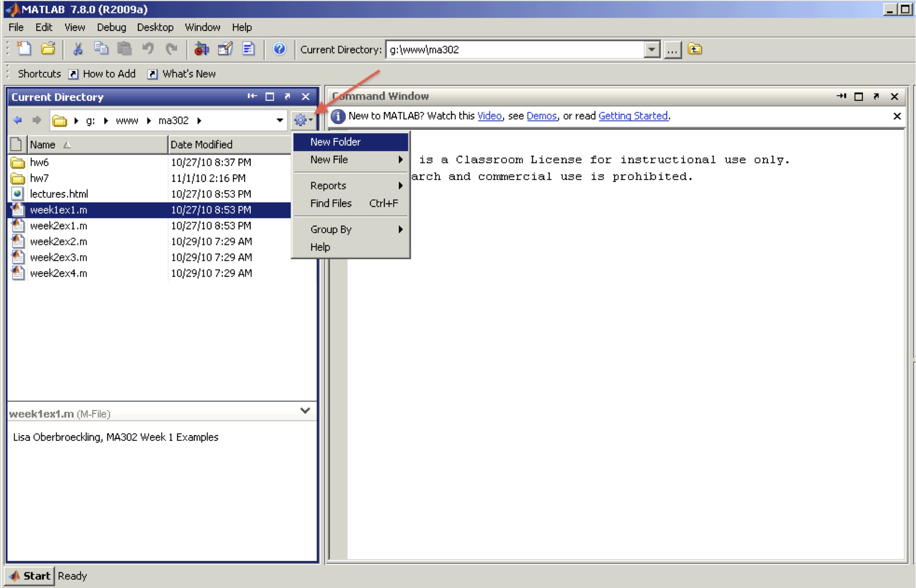Maximize the Current Directory panel

(x=270, y=97)
